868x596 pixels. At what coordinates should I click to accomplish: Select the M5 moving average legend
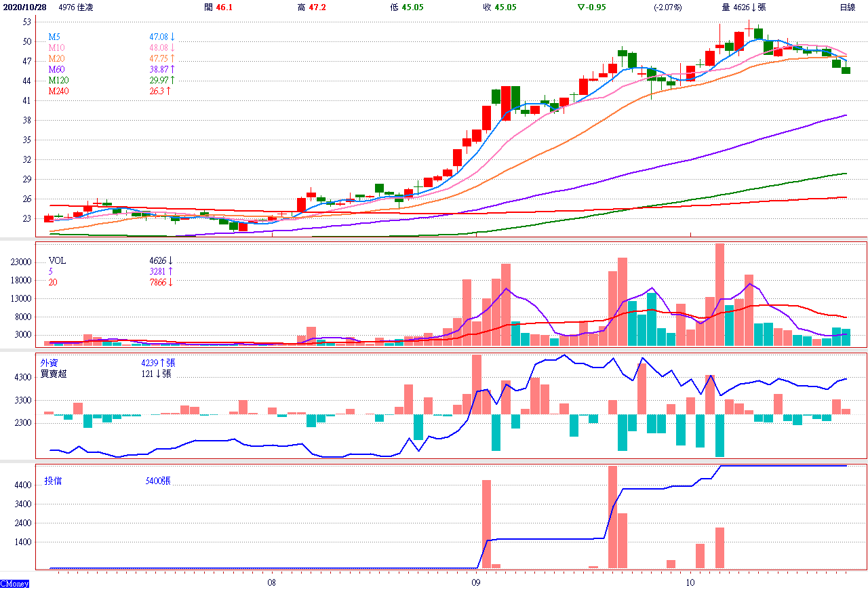pyautogui.click(x=54, y=37)
